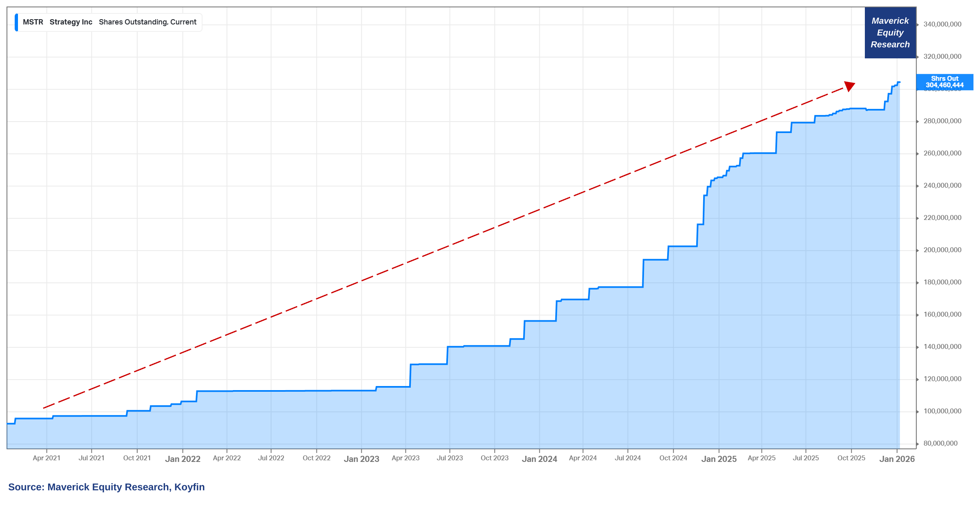Screen dimensions: 980x506
Task: Click the Apr 2021 x-axis label
Action: (47, 458)
